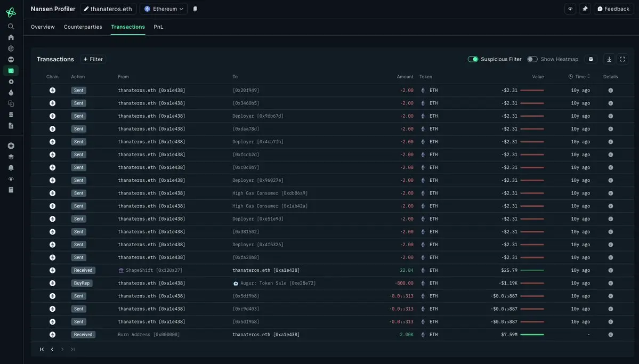Copy address icon beside Ethereum selector

pos(195,9)
